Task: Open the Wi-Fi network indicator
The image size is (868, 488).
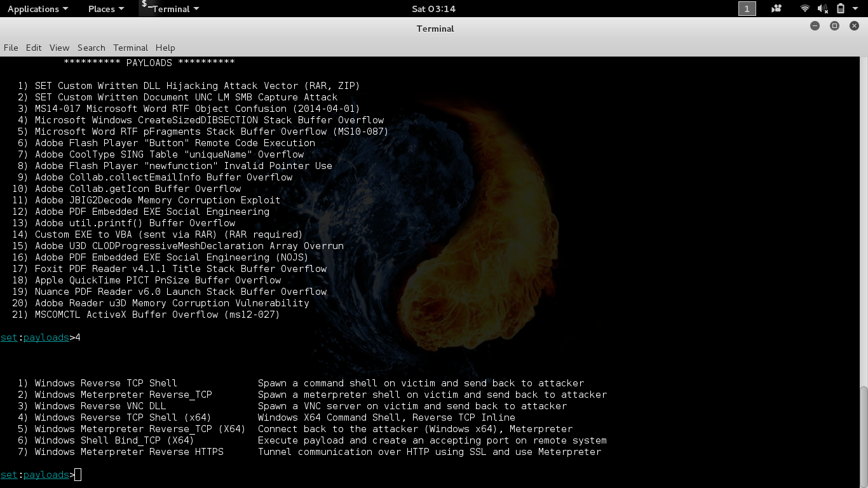Action: click(x=805, y=9)
